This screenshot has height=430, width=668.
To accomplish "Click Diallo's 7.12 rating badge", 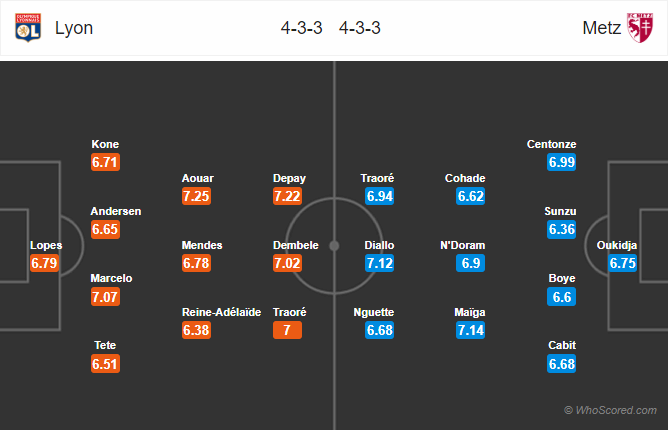I will [x=379, y=263].
